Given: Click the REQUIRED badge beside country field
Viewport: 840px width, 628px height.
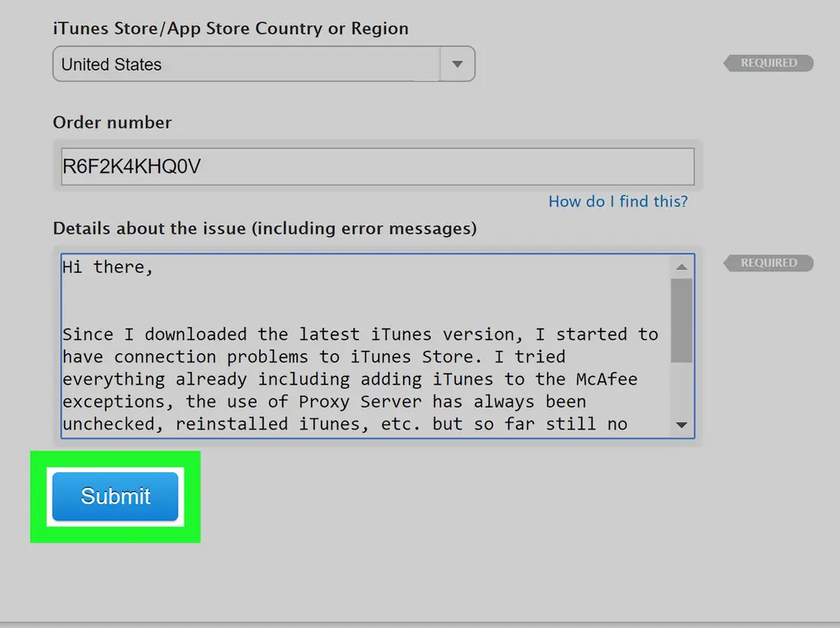Looking at the screenshot, I should (x=769, y=63).
